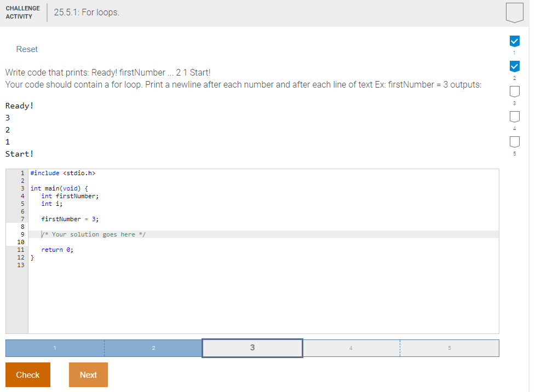The image size is (541, 392).
Task: Select progress step 5 segment
Action: (450, 348)
